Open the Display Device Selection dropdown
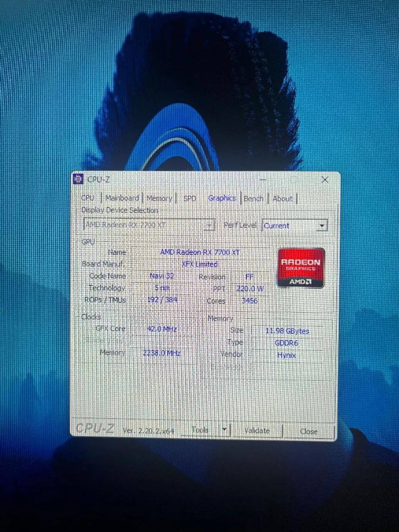 click(x=149, y=225)
